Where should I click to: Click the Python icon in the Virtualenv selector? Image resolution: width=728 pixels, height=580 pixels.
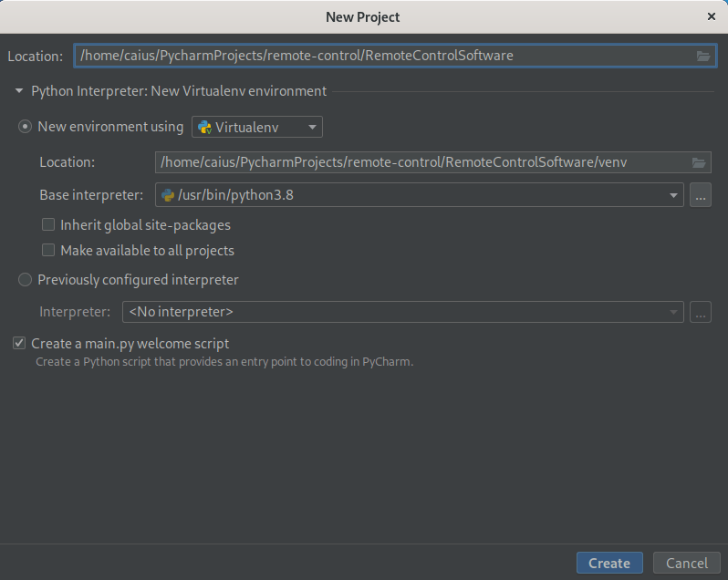(204, 127)
